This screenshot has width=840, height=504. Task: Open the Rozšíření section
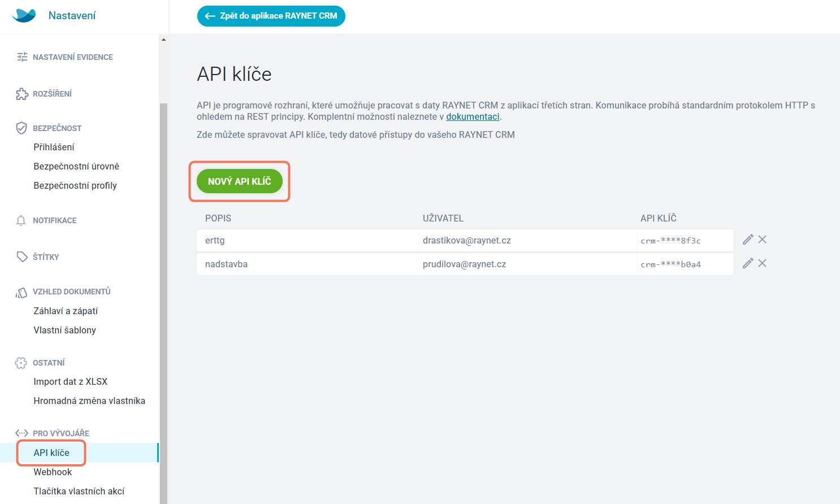(52, 94)
